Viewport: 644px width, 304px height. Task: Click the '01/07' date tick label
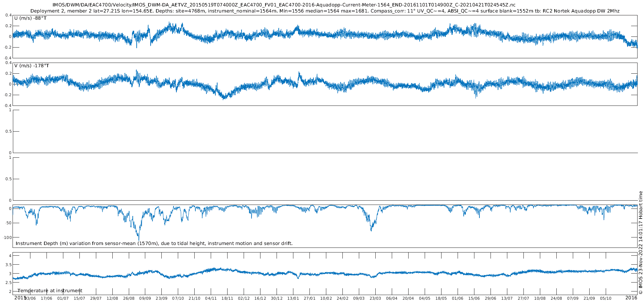pos(63,298)
